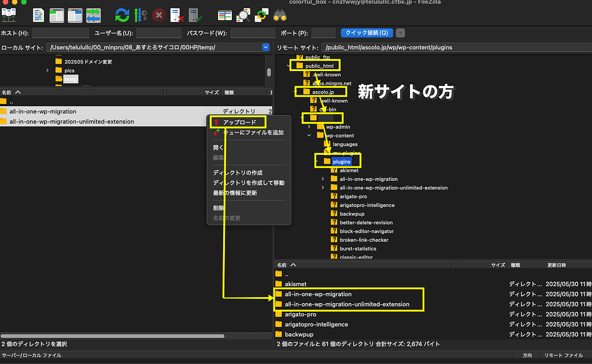Viewport: 592px width, 364px height.
Task: Expand the wp-admin folder in remote tree
Action: (310, 127)
